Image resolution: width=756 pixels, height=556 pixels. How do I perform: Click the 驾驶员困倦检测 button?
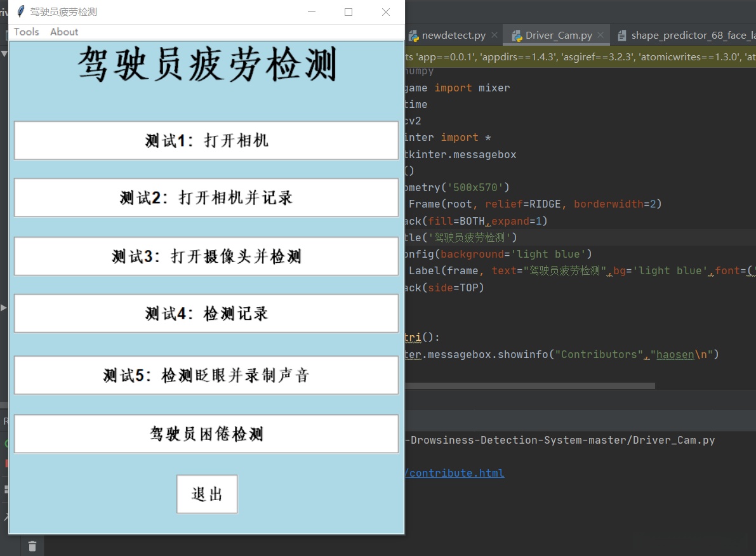coord(206,434)
